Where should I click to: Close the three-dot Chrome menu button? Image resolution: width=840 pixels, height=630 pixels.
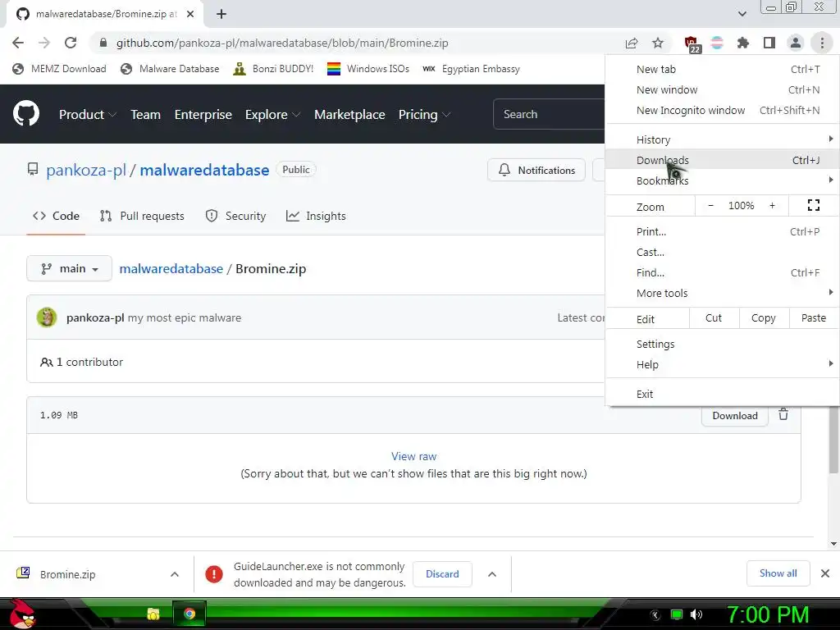coord(822,43)
